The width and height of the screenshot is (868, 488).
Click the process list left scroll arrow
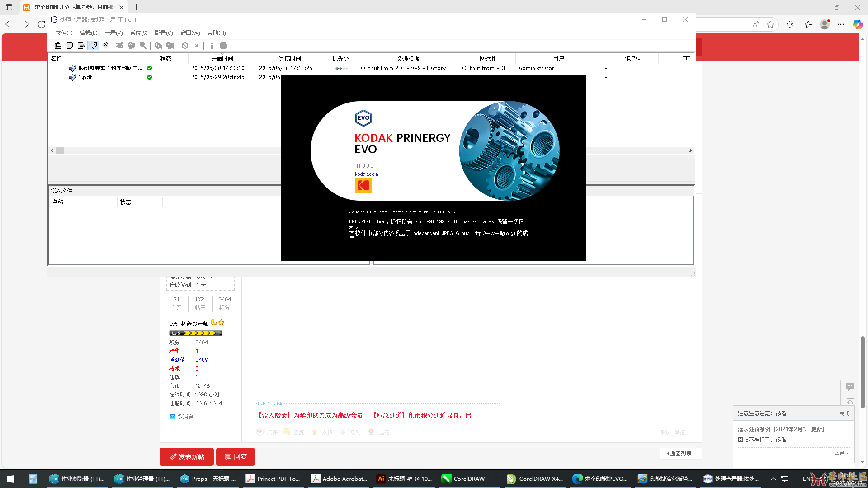point(52,150)
